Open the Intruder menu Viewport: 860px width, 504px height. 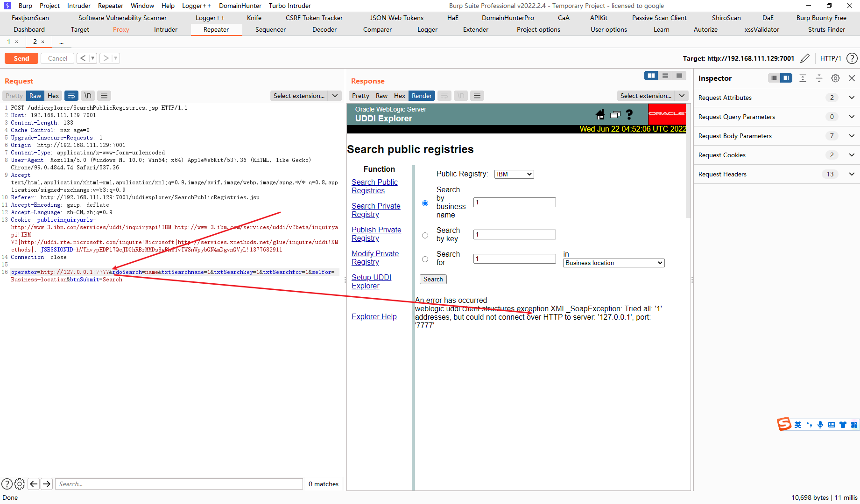point(79,6)
